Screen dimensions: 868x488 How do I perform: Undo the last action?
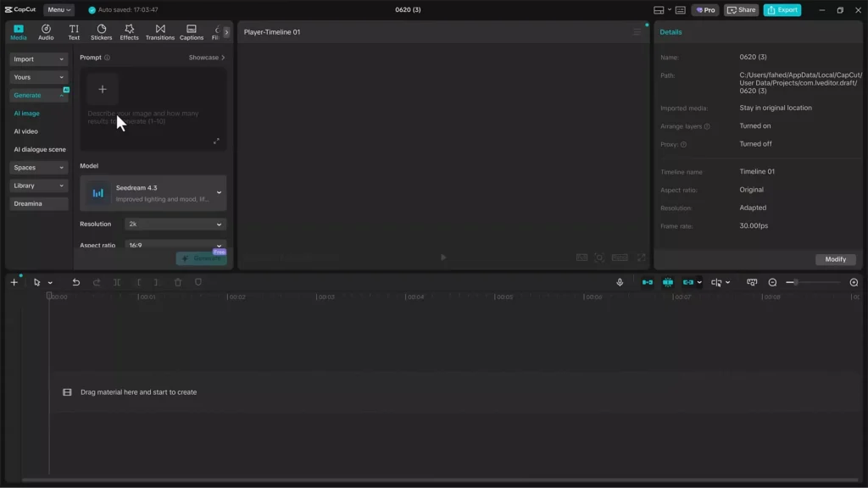(x=75, y=282)
